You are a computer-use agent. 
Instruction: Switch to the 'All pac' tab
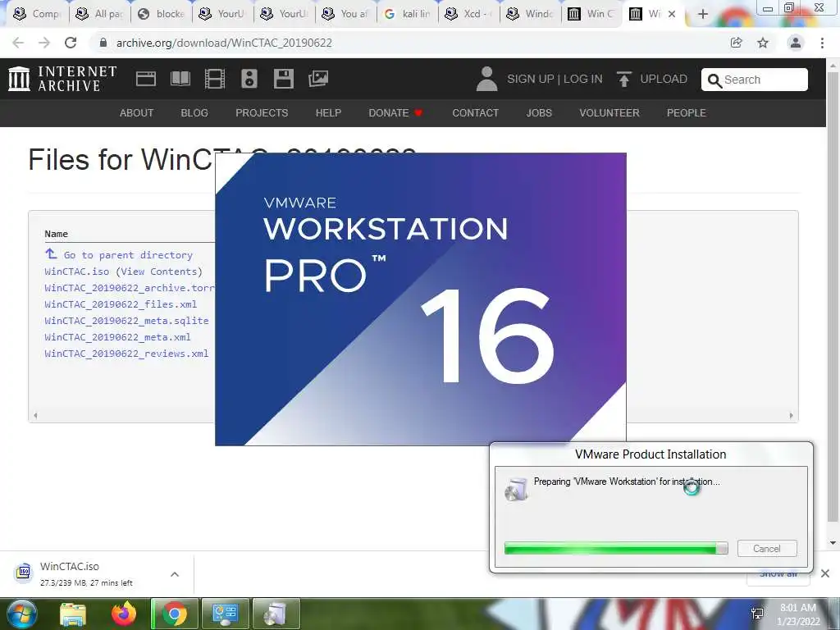(99, 14)
